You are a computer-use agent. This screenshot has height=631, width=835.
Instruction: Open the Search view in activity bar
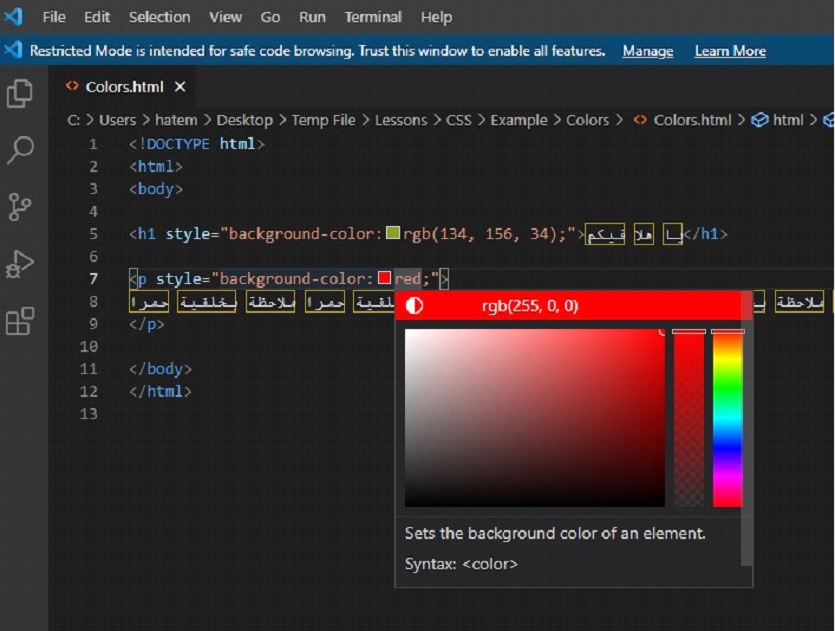pos(20,150)
